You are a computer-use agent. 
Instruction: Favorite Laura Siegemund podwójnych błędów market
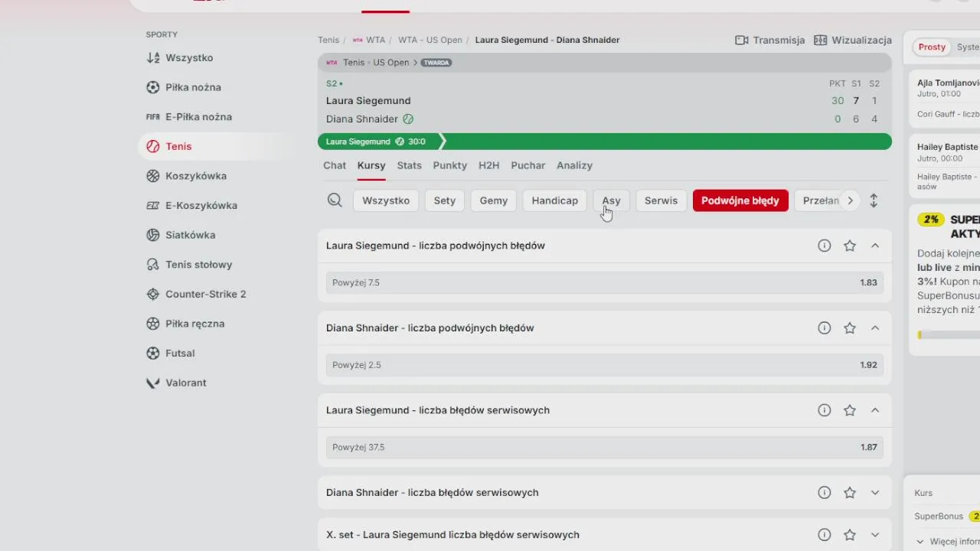pos(850,246)
